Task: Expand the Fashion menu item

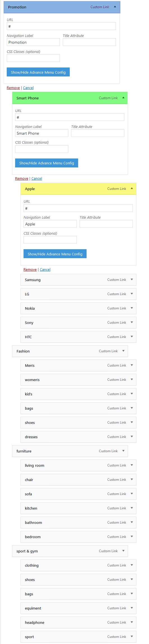Action: [123, 351]
